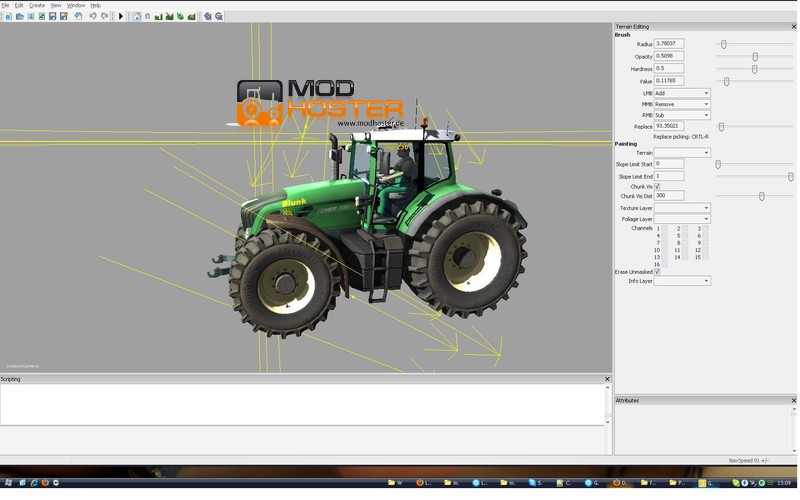The height and width of the screenshot is (500, 800).
Task: Click the Hardness value field
Action: [669, 68]
